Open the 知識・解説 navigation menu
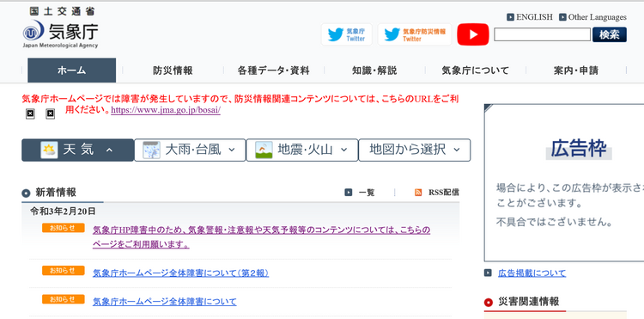This screenshot has height=319, width=644. (x=374, y=71)
